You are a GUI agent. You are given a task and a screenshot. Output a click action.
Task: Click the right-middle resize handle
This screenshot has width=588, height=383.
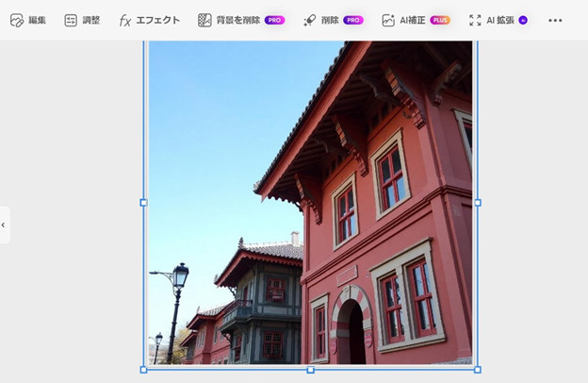478,203
